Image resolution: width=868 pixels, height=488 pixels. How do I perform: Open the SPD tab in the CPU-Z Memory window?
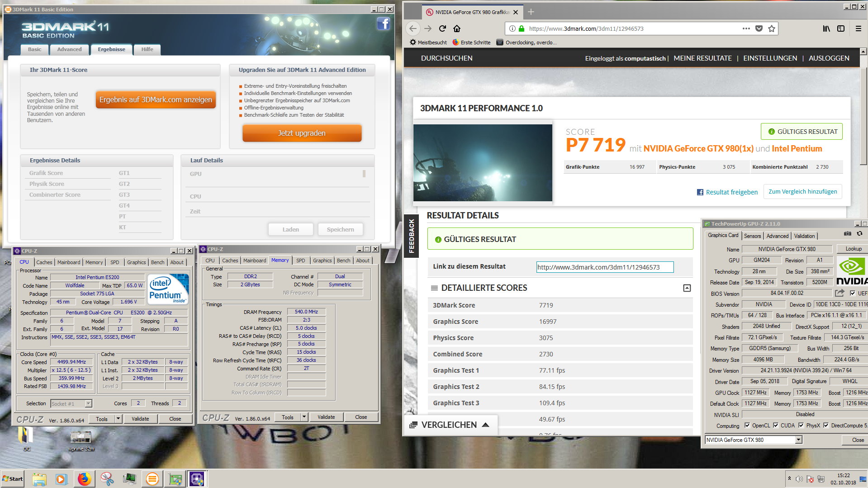coord(300,261)
